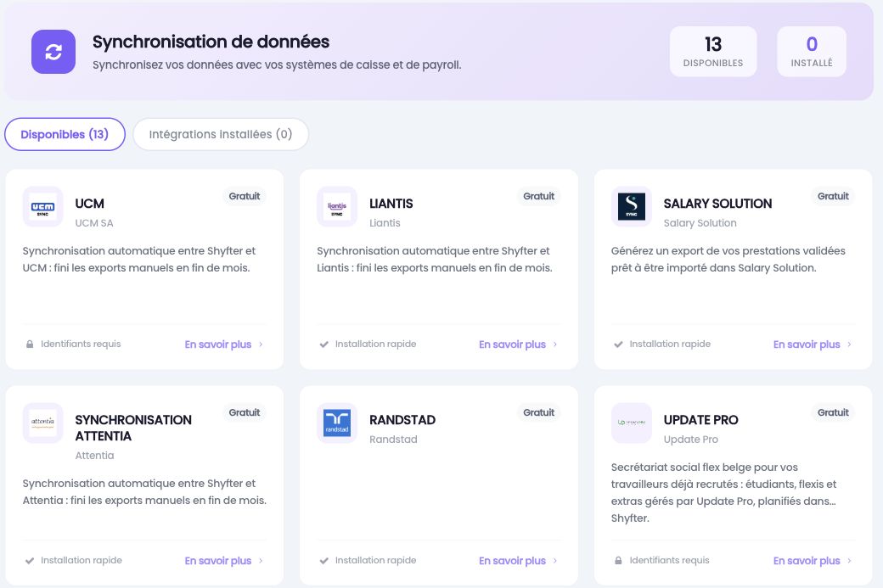This screenshot has height=588, width=883.
Task: Click the 13 Disponibles counter box
Action: [713, 51]
